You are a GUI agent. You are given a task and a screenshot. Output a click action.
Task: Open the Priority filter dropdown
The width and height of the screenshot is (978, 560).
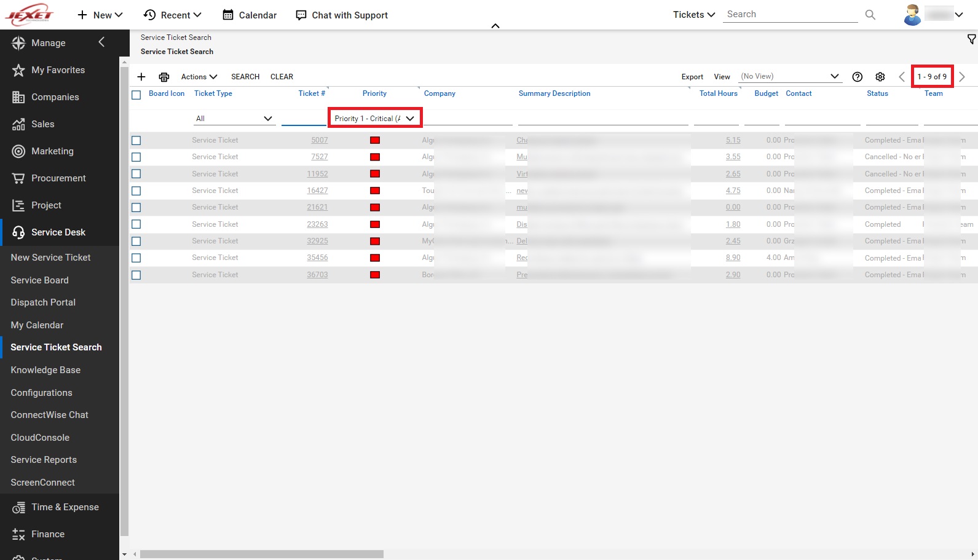click(374, 119)
